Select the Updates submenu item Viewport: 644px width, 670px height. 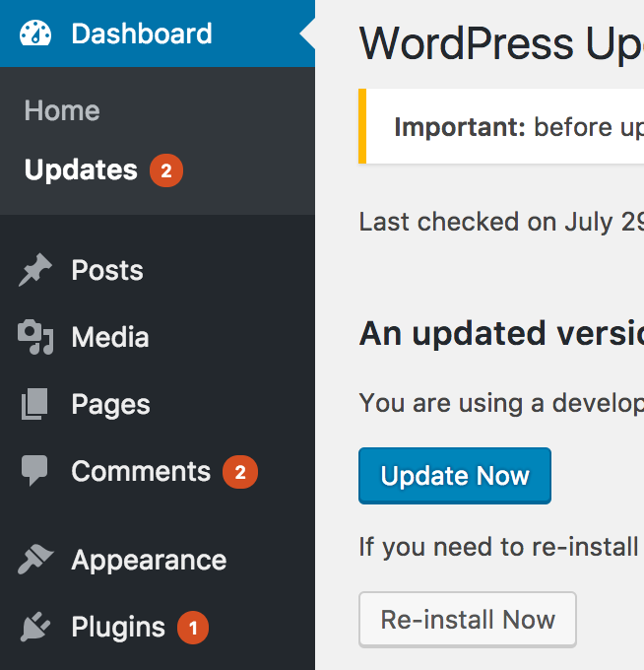click(81, 170)
